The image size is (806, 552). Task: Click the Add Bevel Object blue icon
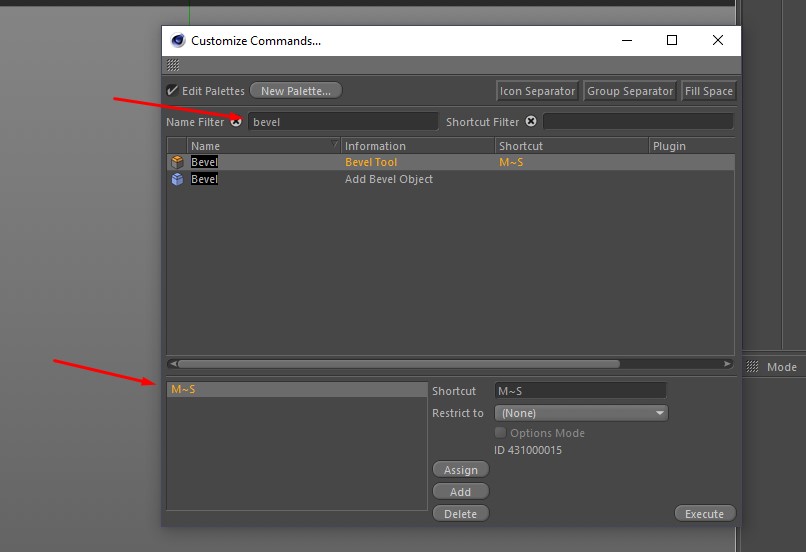(x=177, y=179)
